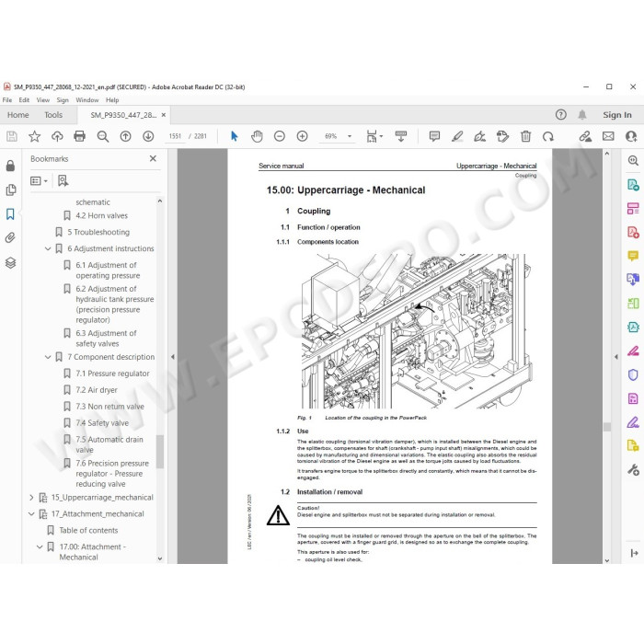Screen dimensions: 644x644
Task: Share link with others icon
Action: [585, 136]
